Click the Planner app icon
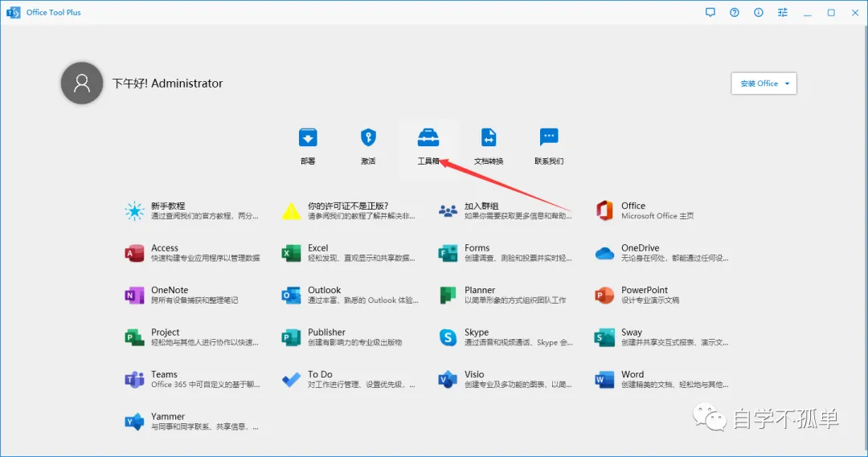Screen dimensions: 868x457 448,296
